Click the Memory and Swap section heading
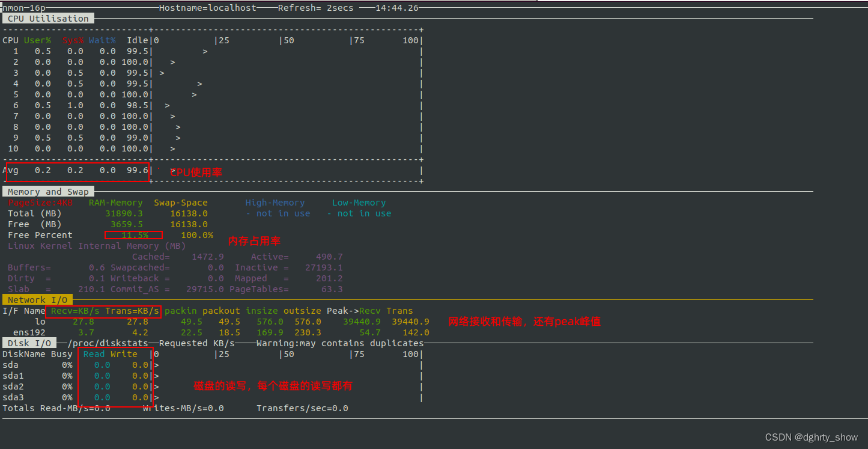The image size is (868, 449). (48, 192)
